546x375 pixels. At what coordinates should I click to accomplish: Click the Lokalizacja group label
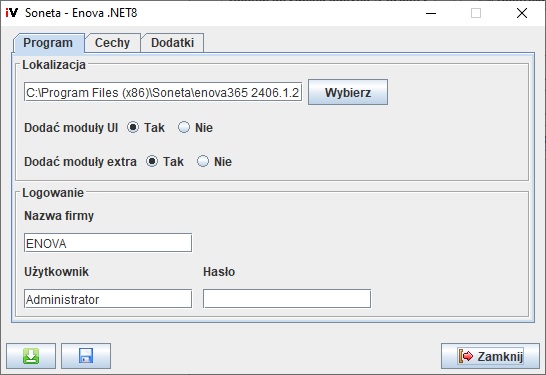(54, 65)
